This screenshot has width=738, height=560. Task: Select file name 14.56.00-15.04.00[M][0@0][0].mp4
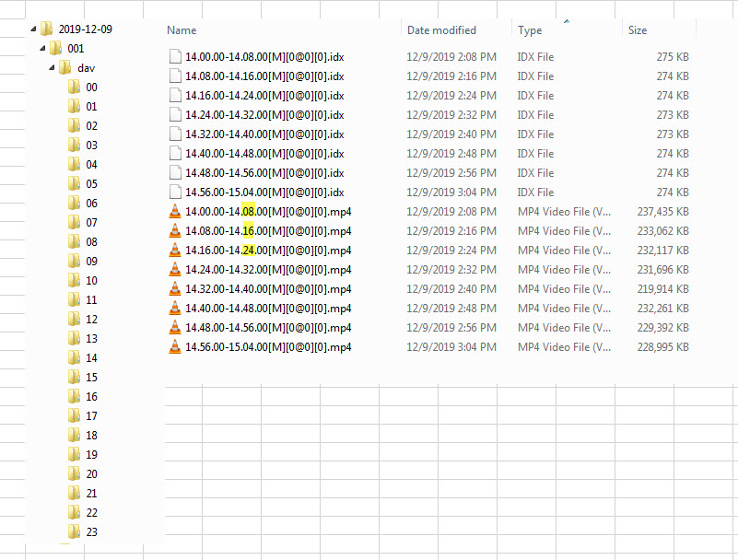(x=268, y=347)
